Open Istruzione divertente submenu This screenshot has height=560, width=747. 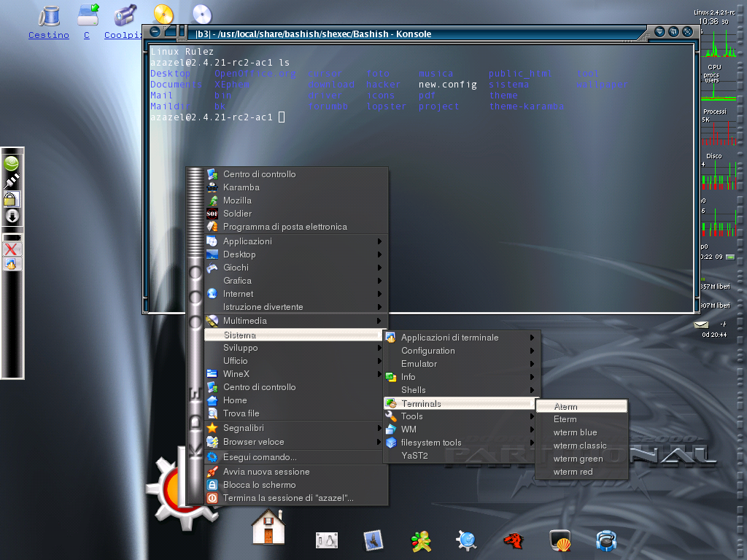[x=296, y=307]
